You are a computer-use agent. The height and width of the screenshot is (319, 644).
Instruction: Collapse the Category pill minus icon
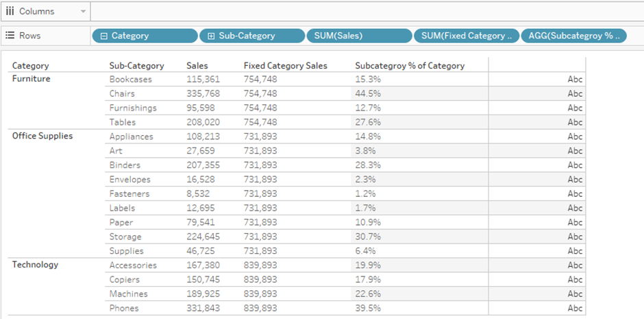click(x=104, y=36)
